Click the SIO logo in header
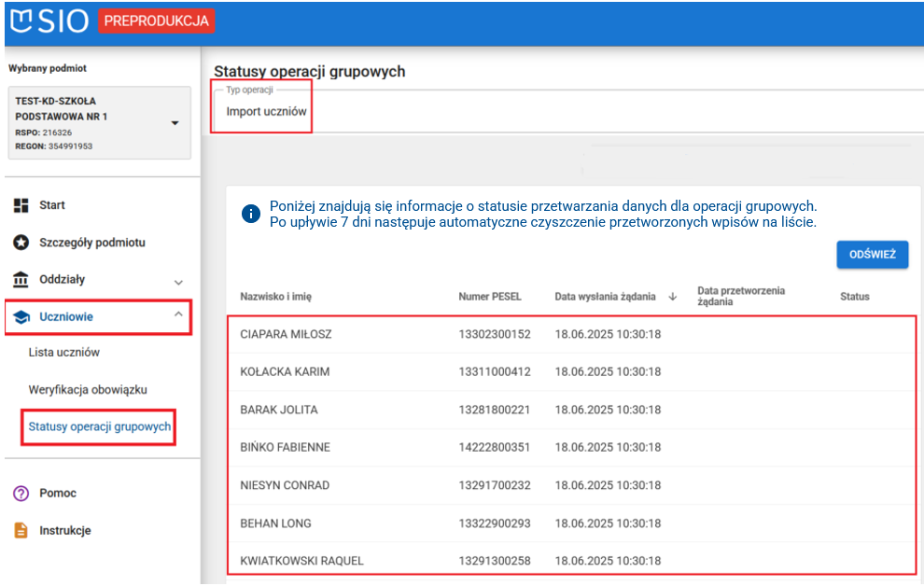Screen dimensions: 924x586 (49, 21)
